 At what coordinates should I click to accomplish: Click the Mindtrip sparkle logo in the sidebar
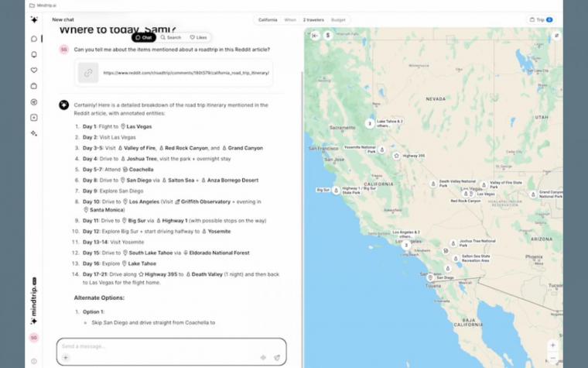(34, 20)
